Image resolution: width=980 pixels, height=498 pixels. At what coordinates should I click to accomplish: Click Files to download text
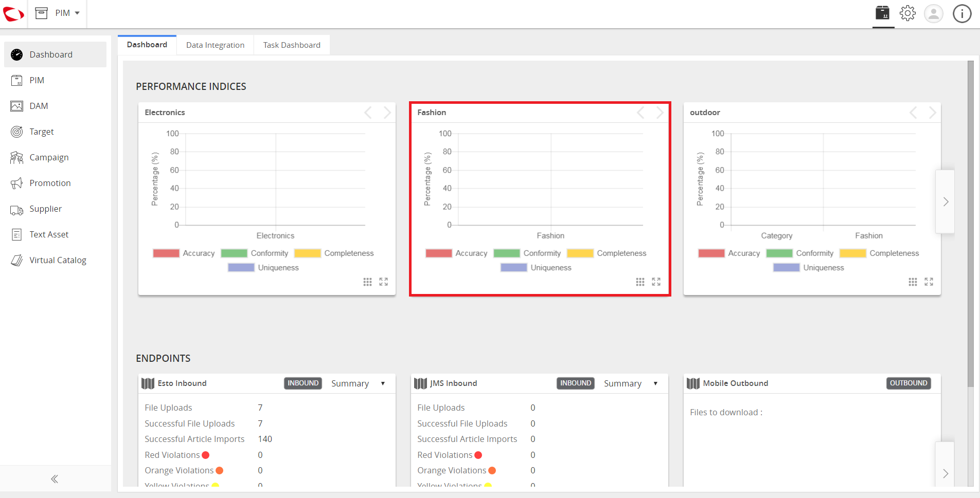click(726, 412)
